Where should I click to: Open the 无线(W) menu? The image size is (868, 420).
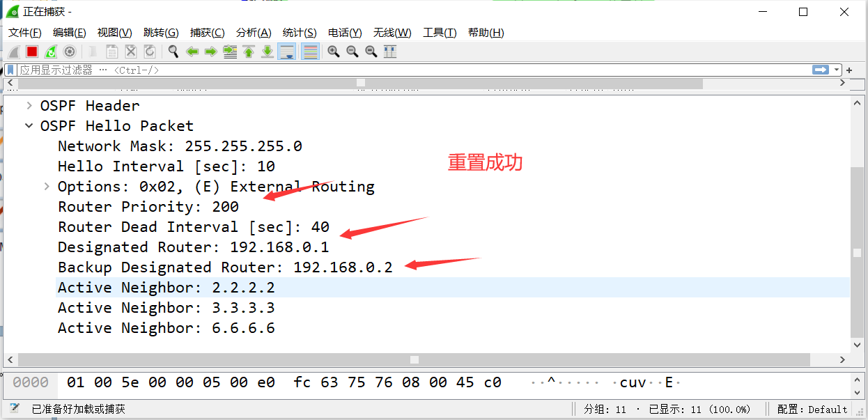click(392, 33)
